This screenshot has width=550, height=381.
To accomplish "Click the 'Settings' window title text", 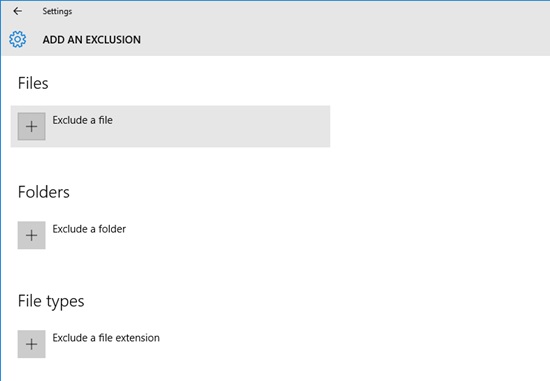I will 57,11.
